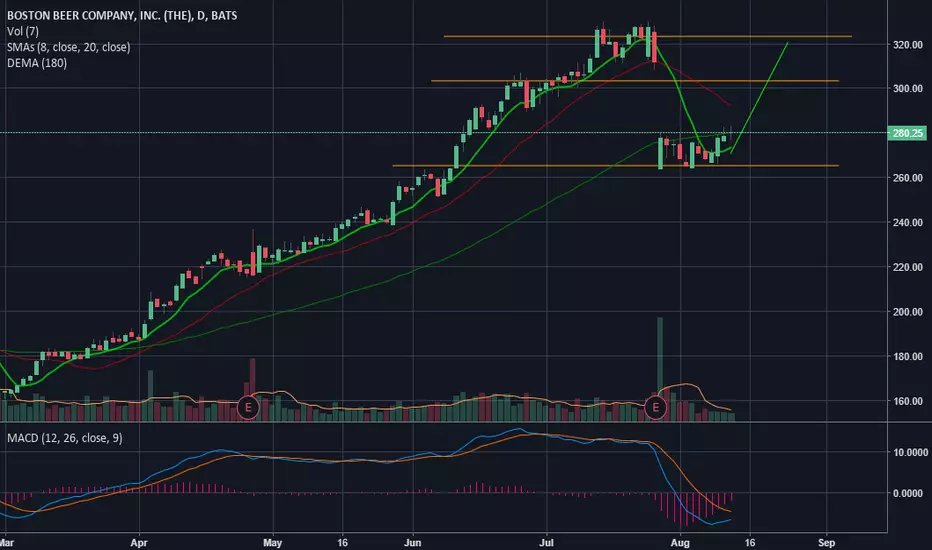The height and width of the screenshot is (550, 932).
Task: Select the Apr label on time axis
Action: 138,543
